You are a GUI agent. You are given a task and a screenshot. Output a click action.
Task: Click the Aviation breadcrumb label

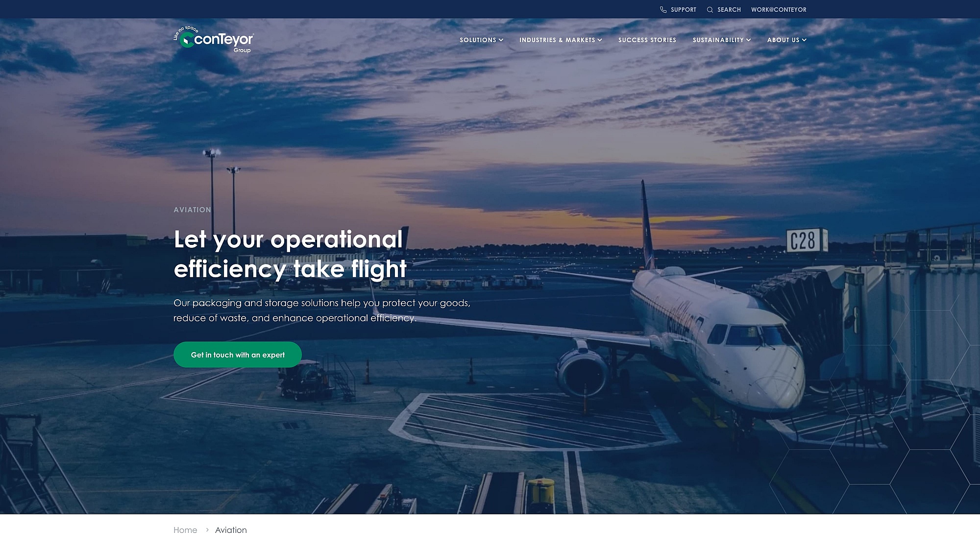click(230, 530)
